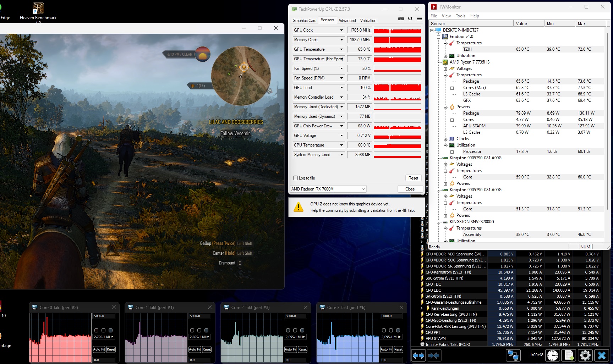Click the yellow warning icon in the GPU-Z notice
The height and width of the screenshot is (364, 613).
(x=299, y=207)
